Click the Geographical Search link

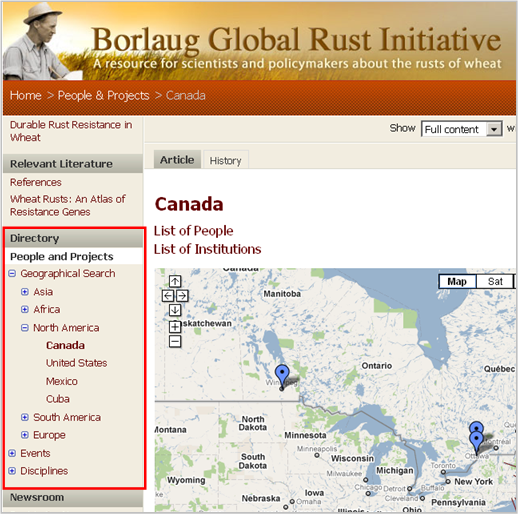[68, 274]
